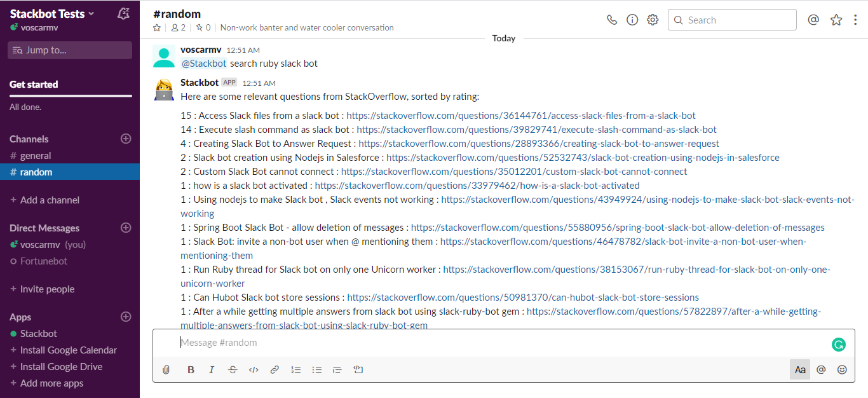Screen dimensions: 868x398
Task: Browse apps with Apps plus icon
Action: click(x=126, y=317)
